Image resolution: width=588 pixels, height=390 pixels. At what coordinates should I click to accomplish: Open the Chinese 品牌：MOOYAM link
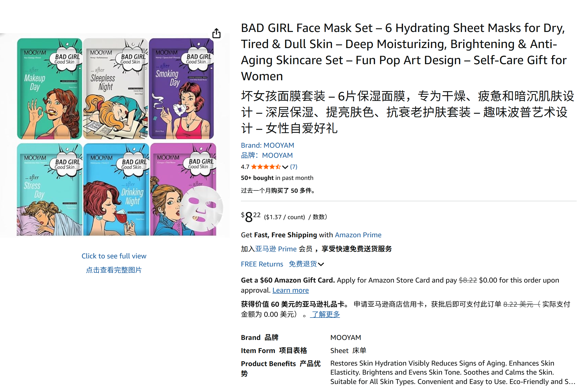pyautogui.click(x=267, y=155)
